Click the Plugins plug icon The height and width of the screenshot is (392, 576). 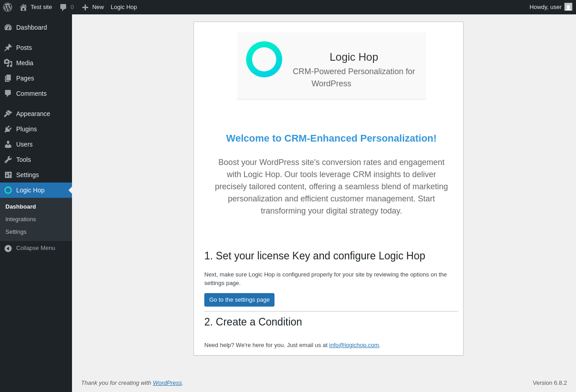coord(8,129)
